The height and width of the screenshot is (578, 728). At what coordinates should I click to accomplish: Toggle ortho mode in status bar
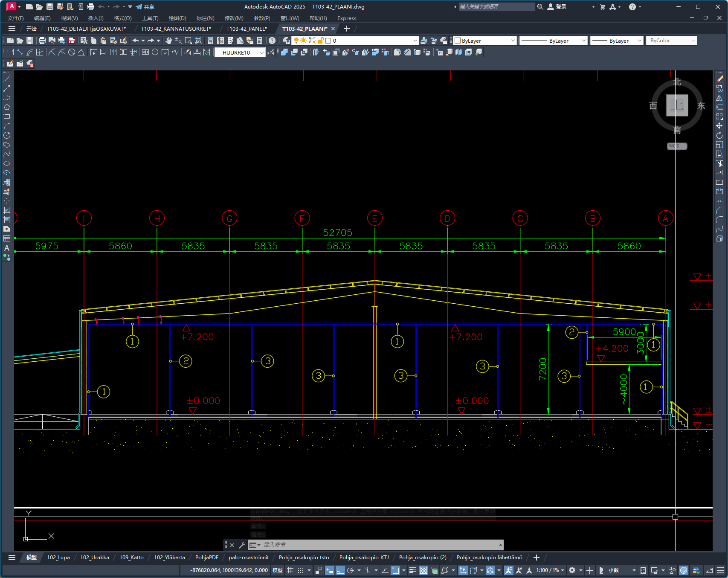(x=340, y=570)
